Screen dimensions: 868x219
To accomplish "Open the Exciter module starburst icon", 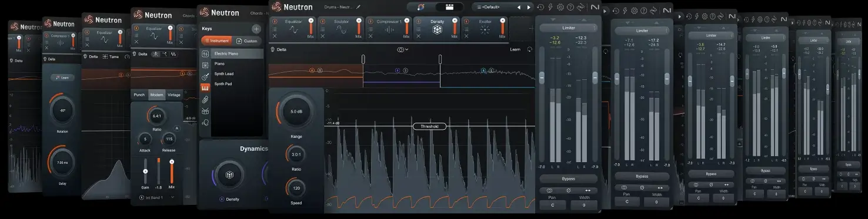I will (485, 30).
